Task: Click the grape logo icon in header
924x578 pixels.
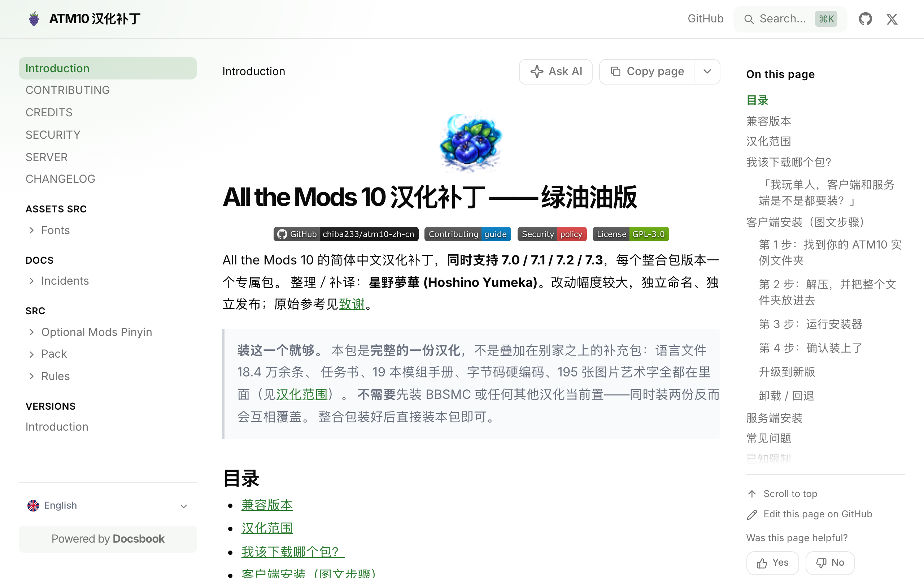Action: coord(34,19)
